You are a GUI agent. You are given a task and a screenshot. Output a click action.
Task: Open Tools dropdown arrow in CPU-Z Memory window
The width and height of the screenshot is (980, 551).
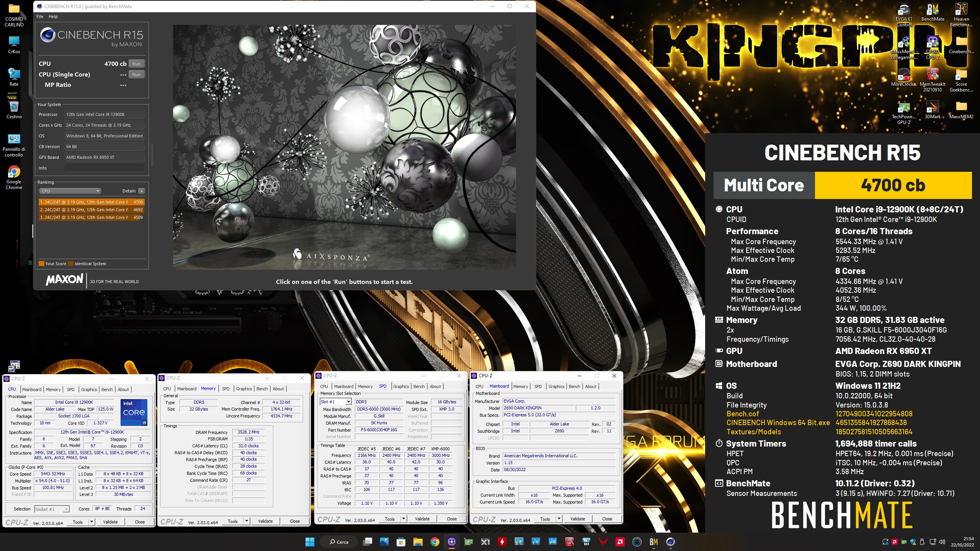247,521
